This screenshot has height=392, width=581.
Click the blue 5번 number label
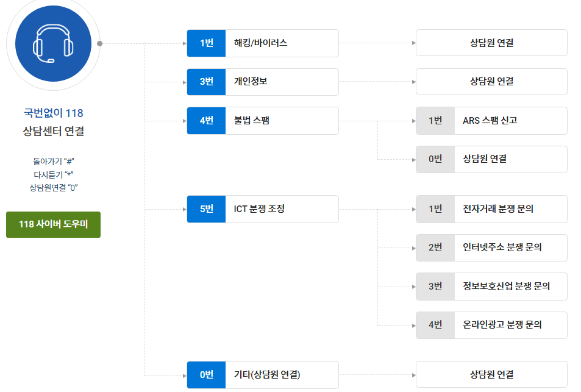pyautogui.click(x=207, y=209)
